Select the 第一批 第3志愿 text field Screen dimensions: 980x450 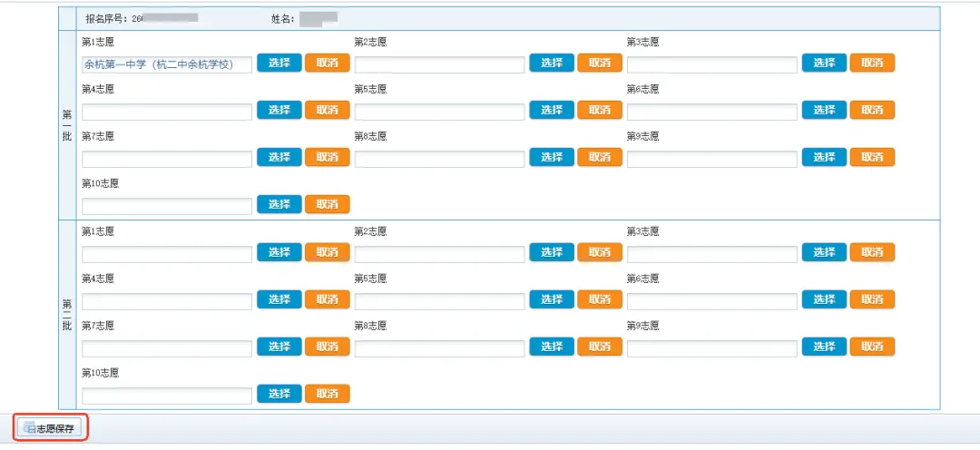pyautogui.click(x=712, y=64)
